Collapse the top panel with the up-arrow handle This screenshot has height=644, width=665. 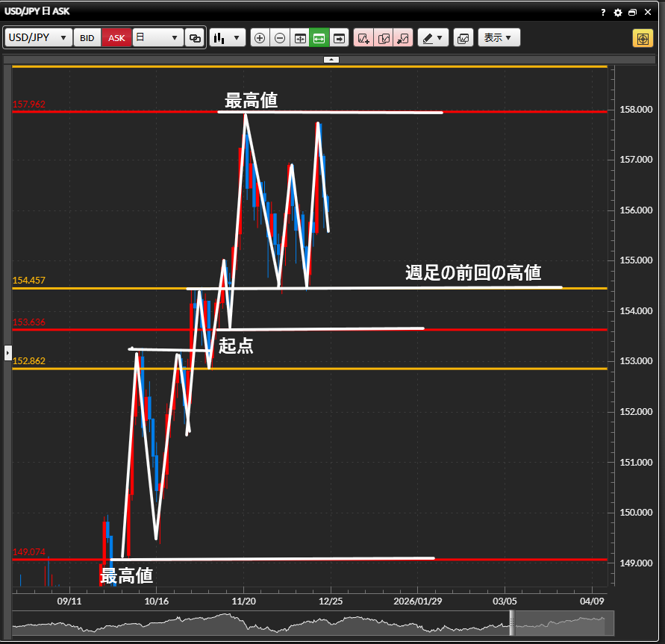[x=332, y=59]
